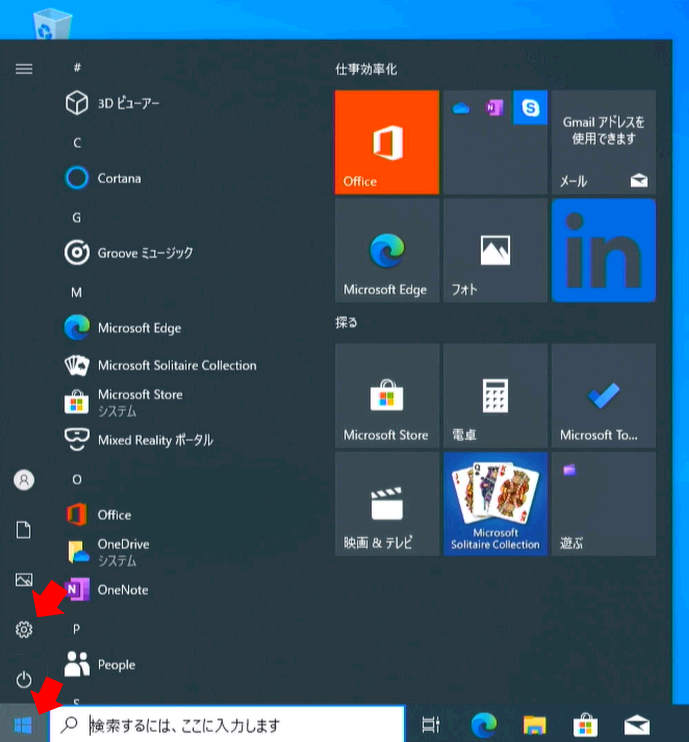Open Microsoft Edge in the app list
689x742 pixels.
click(x=123, y=327)
